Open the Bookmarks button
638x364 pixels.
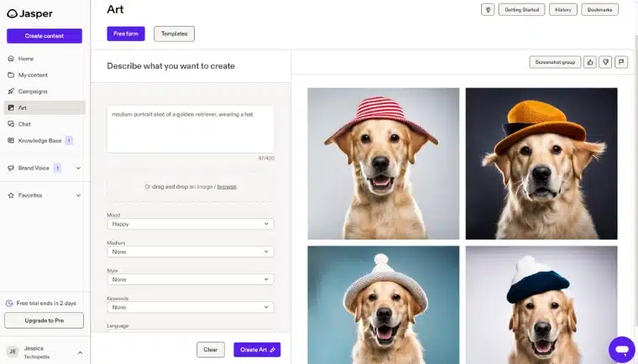[x=599, y=10]
